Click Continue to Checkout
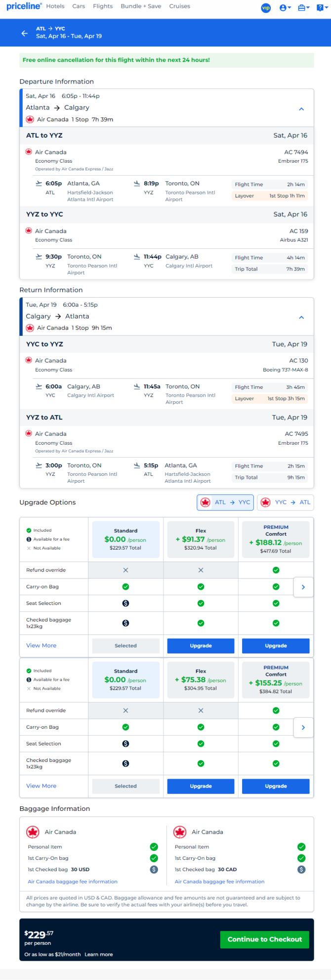The height and width of the screenshot is (980, 331). 265,939
